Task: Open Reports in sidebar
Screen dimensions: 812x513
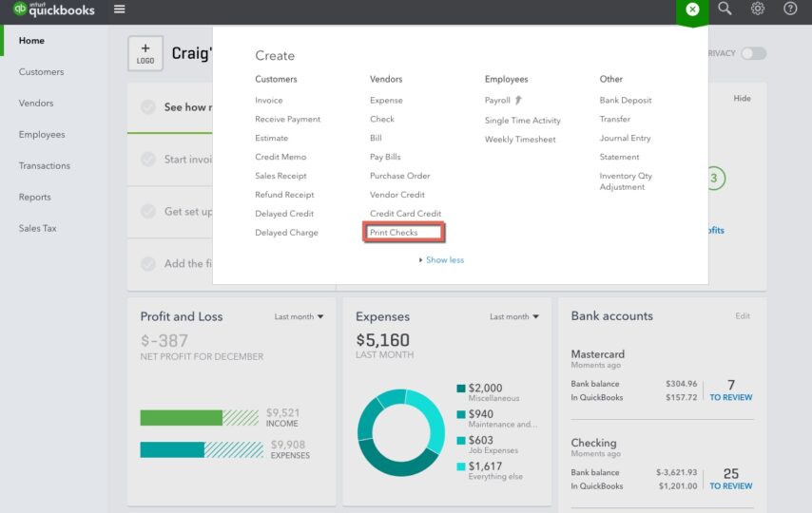Action: pyautogui.click(x=34, y=198)
